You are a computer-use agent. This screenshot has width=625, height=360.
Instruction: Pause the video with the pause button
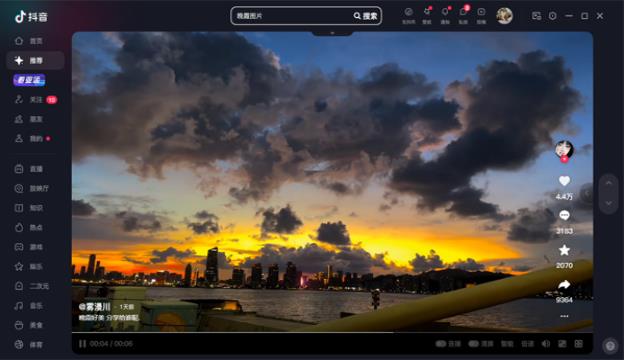pyautogui.click(x=83, y=344)
